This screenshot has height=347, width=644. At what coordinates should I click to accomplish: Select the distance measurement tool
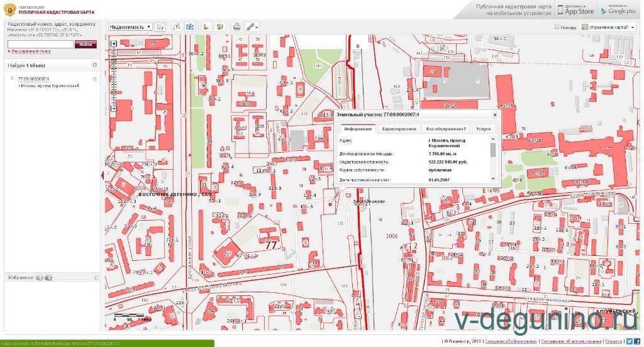pos(177,27)
